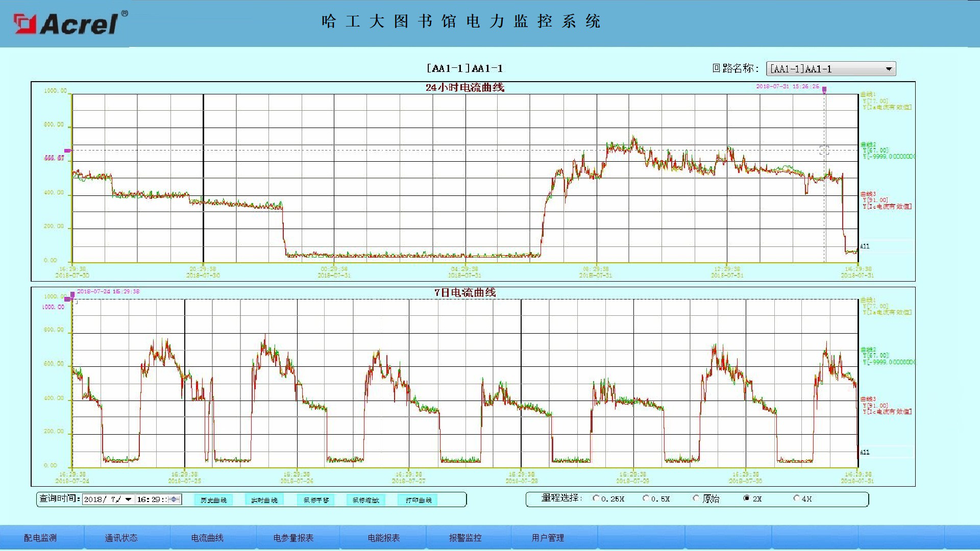Open the query date picker arrow
This screenshot has width=980, height=551.
click(128, 499)
